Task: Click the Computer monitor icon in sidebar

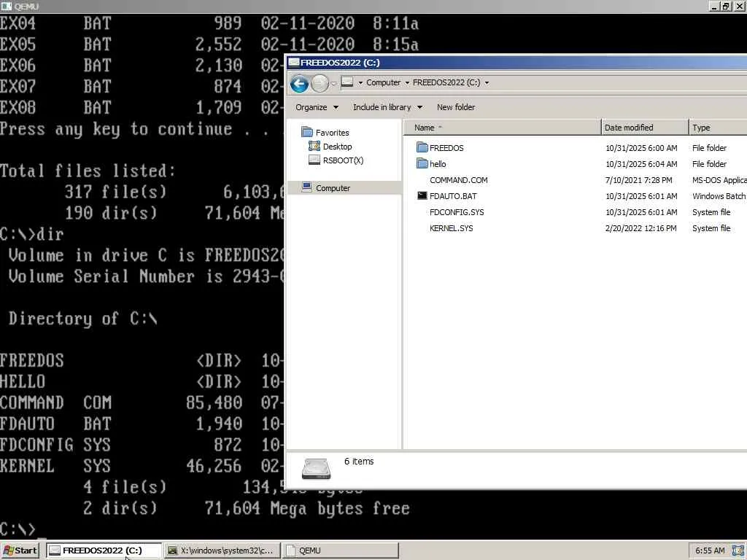Action: click(307, 187)
